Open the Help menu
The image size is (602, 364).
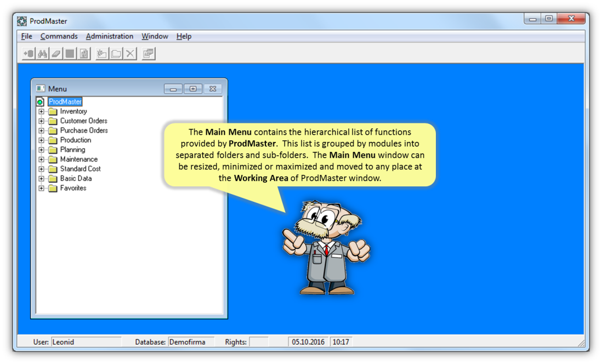tap(184, 36)
